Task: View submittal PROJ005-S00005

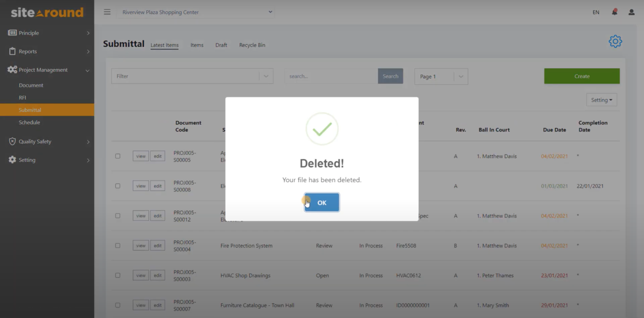Action: [x=141, y=156]
